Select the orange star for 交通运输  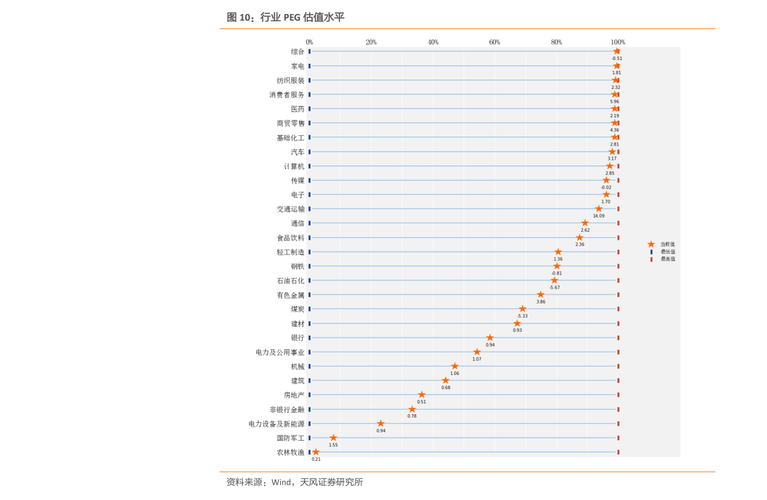tap(599, 209)
